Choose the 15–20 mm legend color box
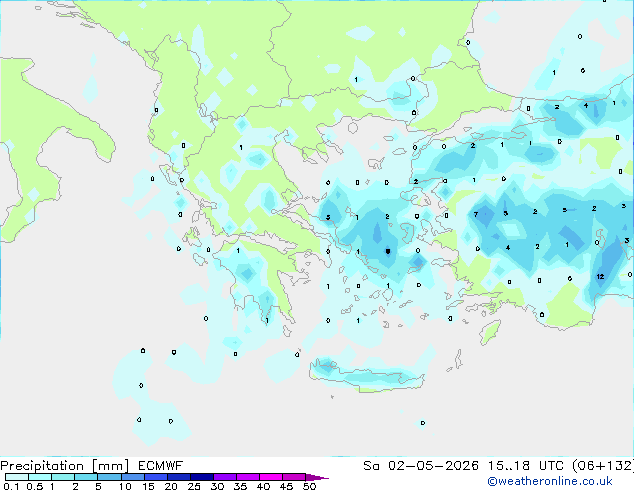This screenshot has width=634, height=490. click(155, 477)
